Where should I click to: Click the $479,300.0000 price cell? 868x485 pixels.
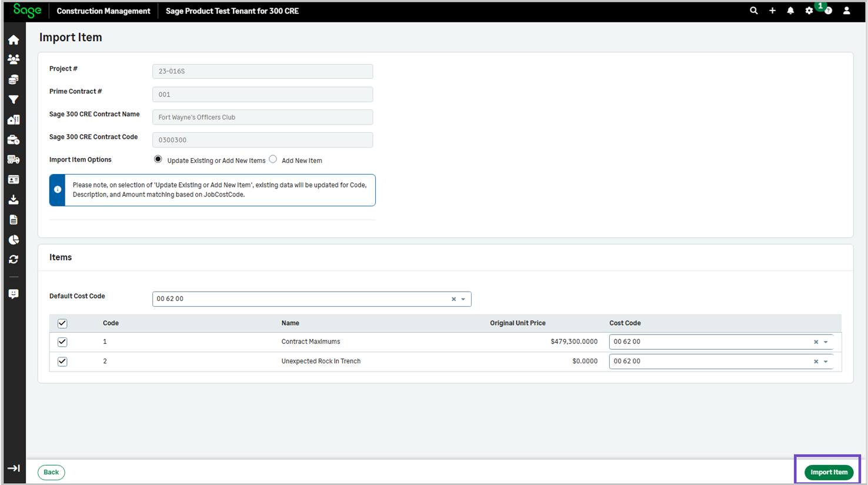(574, 342)
